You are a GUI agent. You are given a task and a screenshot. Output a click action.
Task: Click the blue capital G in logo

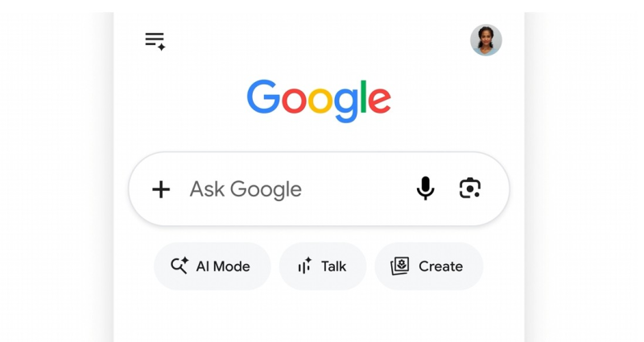click(263, 97)
